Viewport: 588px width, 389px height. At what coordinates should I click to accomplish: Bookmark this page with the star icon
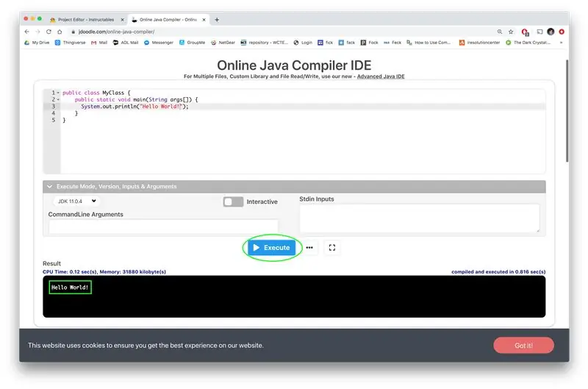click(x=511, y=32)
